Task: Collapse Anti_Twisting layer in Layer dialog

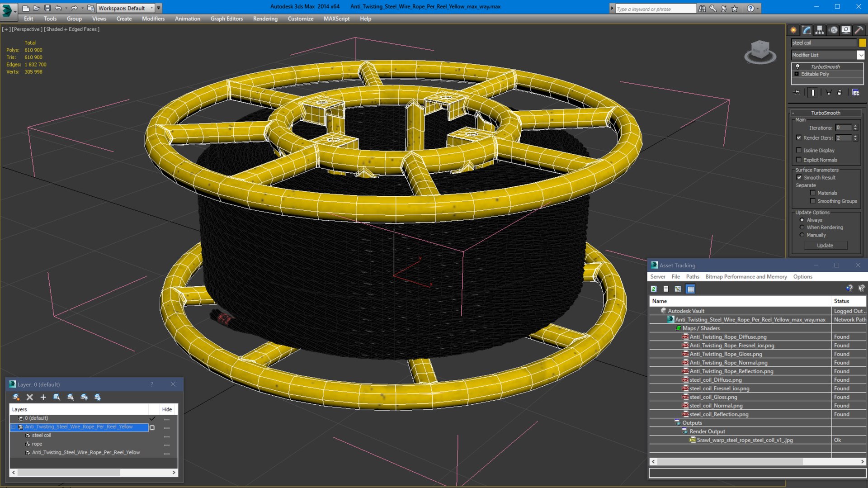Action: [x=14, y=427]
